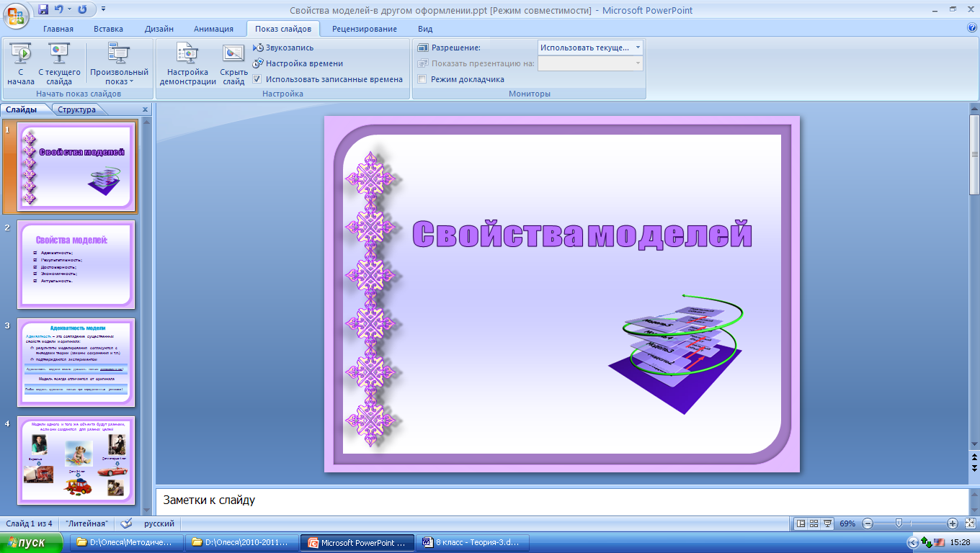The width and height of the screenshot is (980, 553).
Task: Start Slide Show view from status bar
Action: coord(828,523)
